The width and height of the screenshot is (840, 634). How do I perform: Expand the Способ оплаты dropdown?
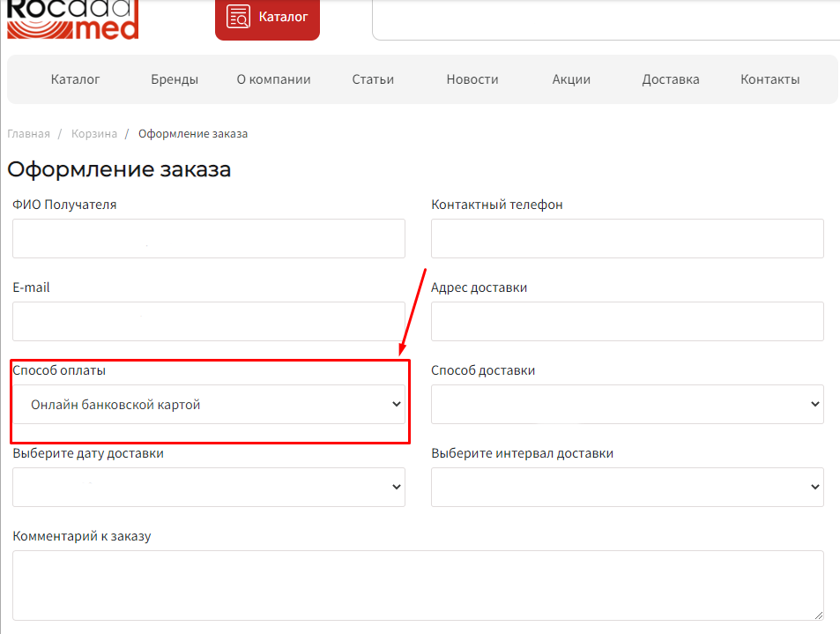tap(209, 405)
